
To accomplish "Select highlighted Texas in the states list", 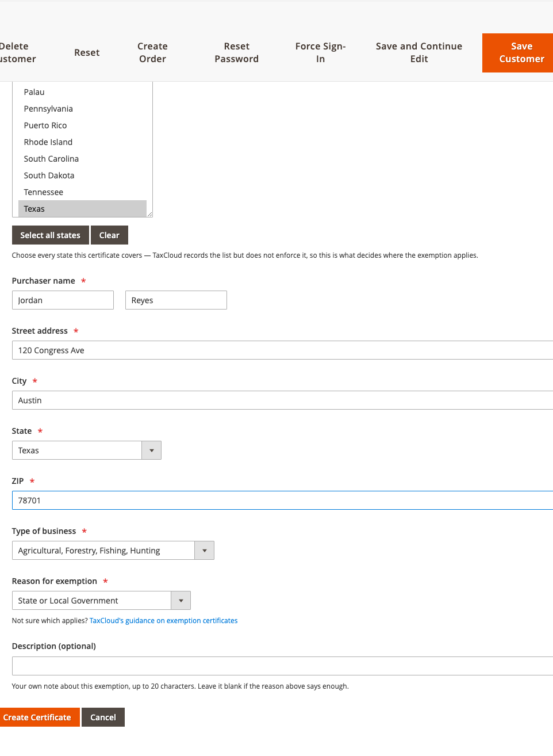I will point(82,209).
